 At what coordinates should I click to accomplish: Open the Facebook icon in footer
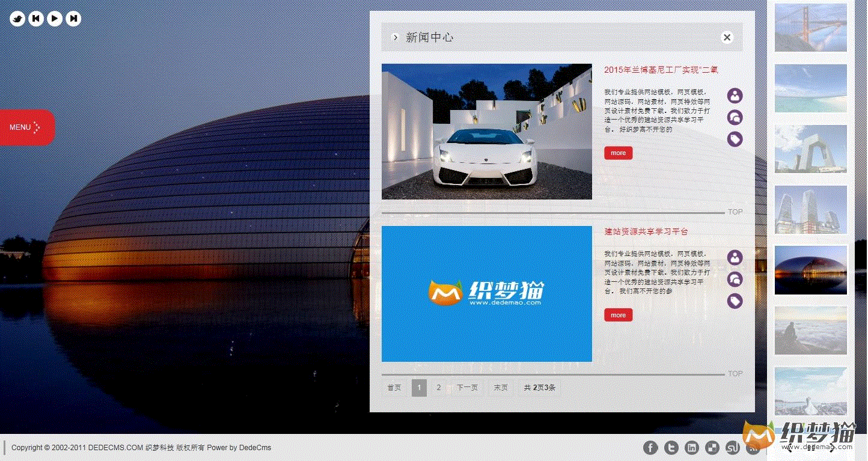(650, 447)
